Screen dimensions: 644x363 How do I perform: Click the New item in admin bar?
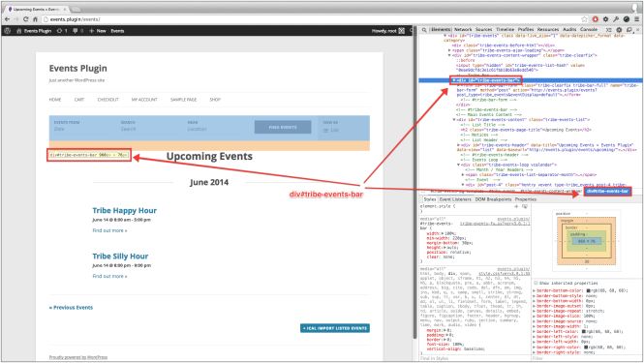tap(98, 31)
